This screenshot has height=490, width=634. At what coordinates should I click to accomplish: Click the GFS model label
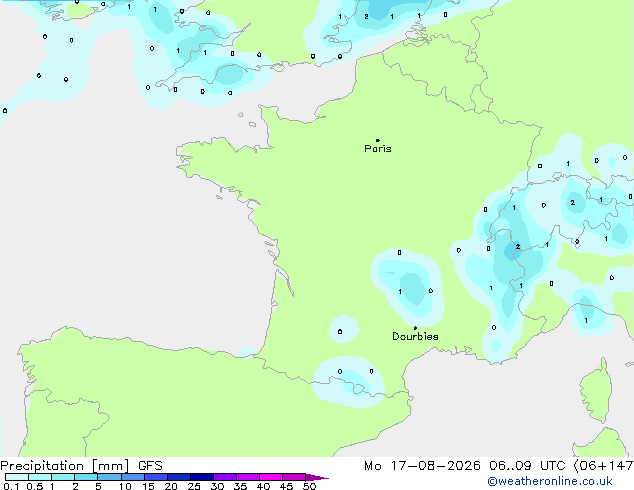tap(150, 466)
